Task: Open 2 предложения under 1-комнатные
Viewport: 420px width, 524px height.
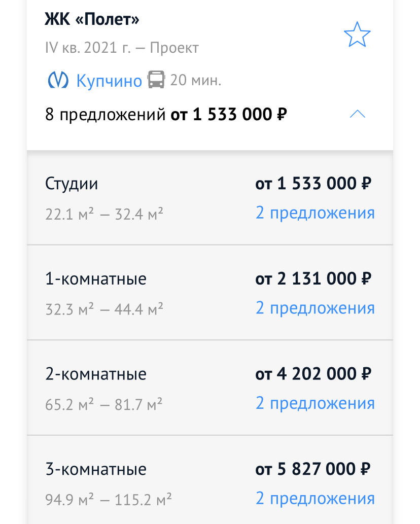Action: pos(315,308)
